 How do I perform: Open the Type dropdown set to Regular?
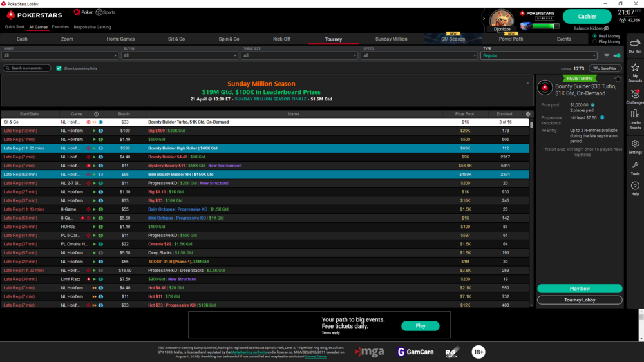click(x=539, y=55)
